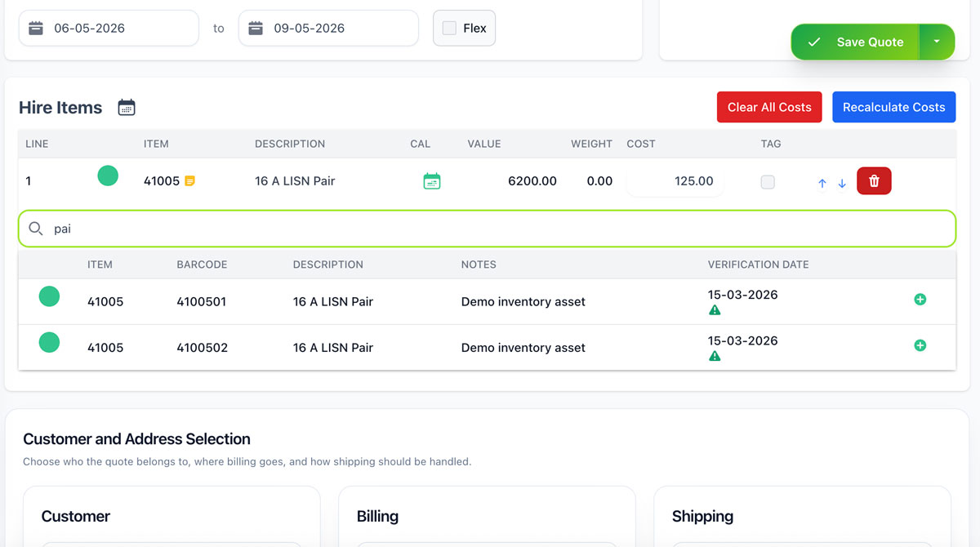Screen dimensions: 980x547
Task: Click verification date 15-03-2026 for barcode 4100501
Action: coord(742,295)
